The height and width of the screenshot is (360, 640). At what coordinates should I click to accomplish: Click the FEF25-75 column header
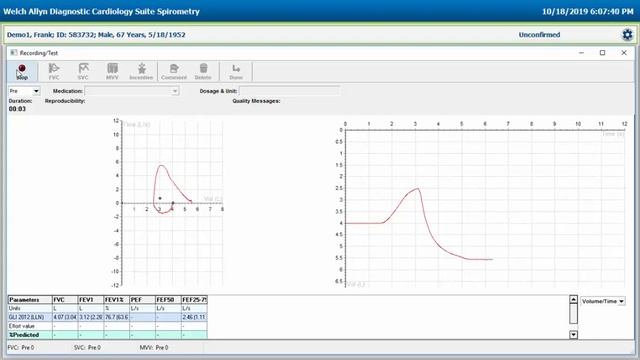194,300
